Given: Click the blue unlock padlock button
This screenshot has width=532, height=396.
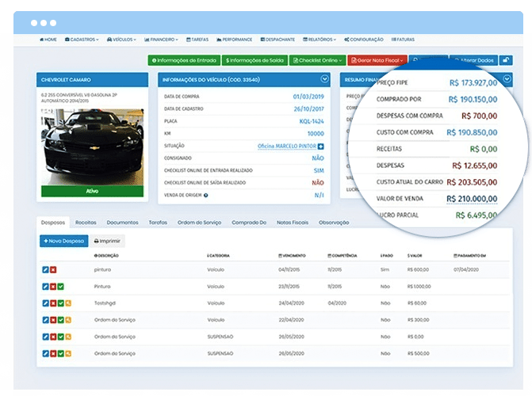Looking at the screenshot, I should pyautogui.click(x=506, y=60).
